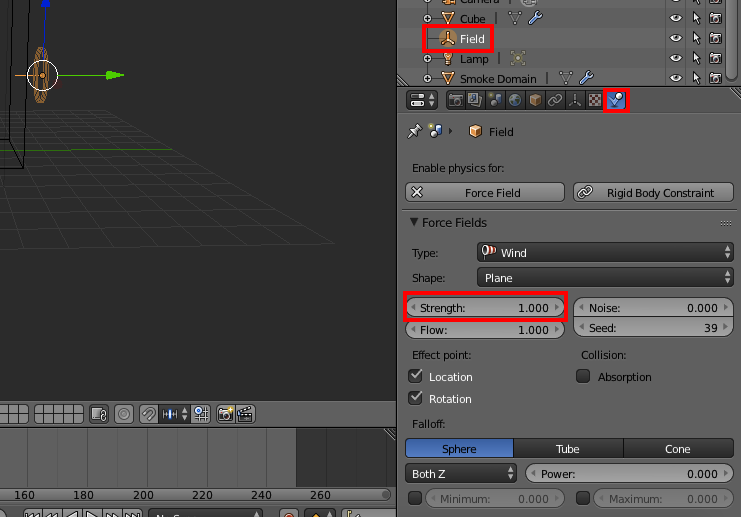
Task: Open the Texture properties tab checker icon
Action: pyautogui.click(x=595, y=100)
